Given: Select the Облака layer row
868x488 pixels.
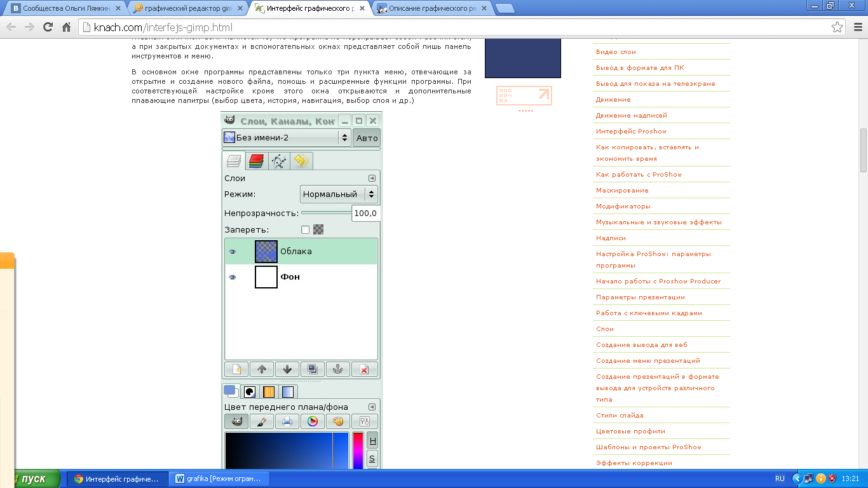Looking at the screenshot, I should pos(301,252).
